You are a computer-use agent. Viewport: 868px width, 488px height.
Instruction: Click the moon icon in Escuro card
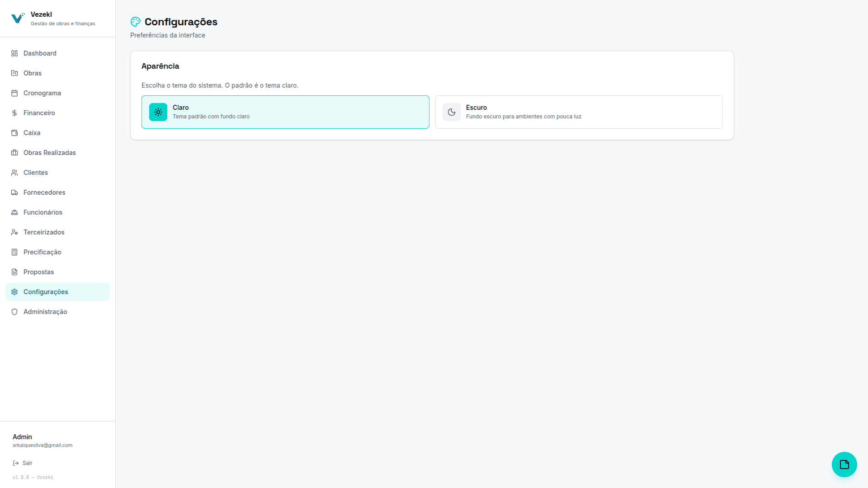click(x=452, y=112)
